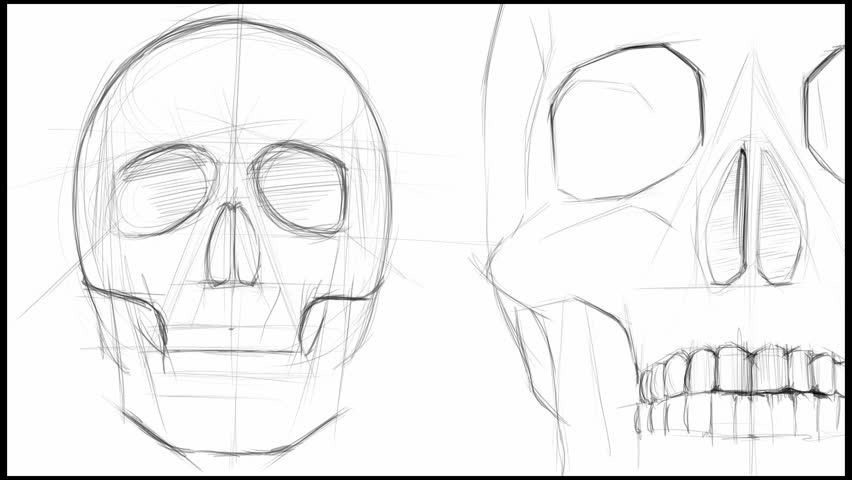
Task: Select the small skull's nasal cavity
Action: click(x=233, y=246)
